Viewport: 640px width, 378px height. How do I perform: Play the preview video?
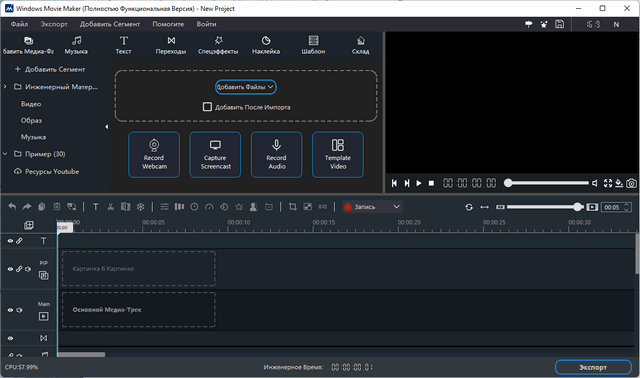pos(419,183)
